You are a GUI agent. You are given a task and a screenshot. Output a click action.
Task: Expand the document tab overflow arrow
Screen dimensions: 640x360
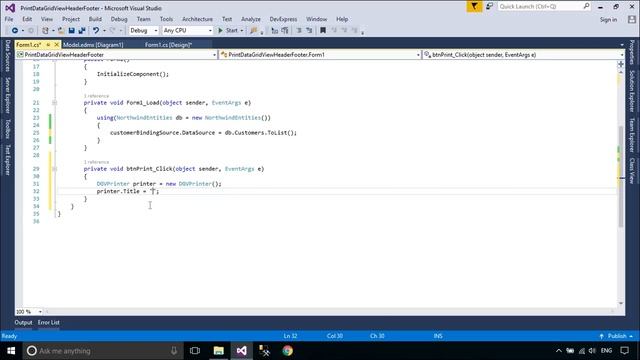click(622, 45)
